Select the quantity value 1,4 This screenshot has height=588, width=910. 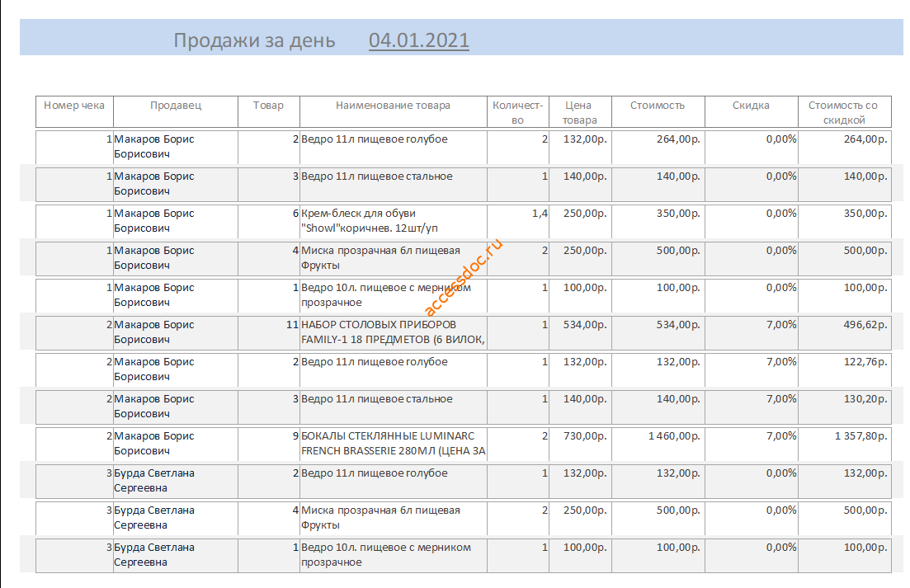coord(540,214)
